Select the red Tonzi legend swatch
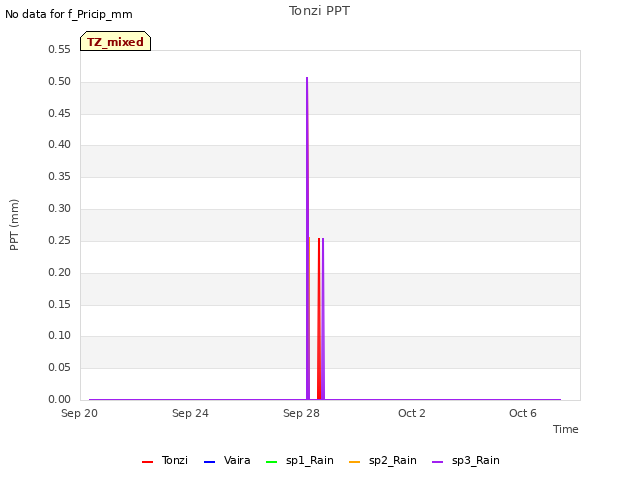Screen dimensions: 640x480 (x=147, y=462)
